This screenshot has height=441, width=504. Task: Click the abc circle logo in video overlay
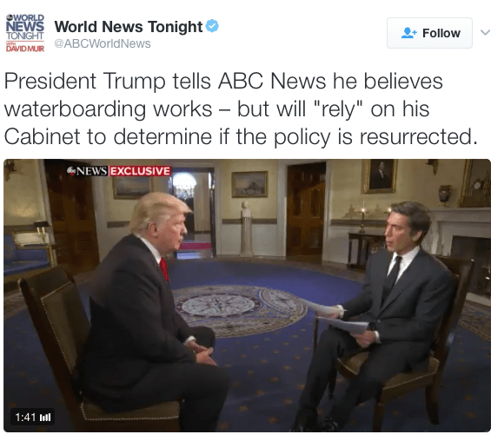point(71,170)
